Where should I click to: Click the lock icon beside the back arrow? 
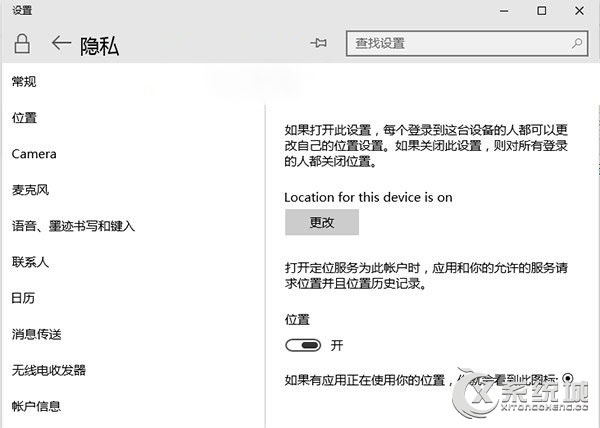point(22,44)
